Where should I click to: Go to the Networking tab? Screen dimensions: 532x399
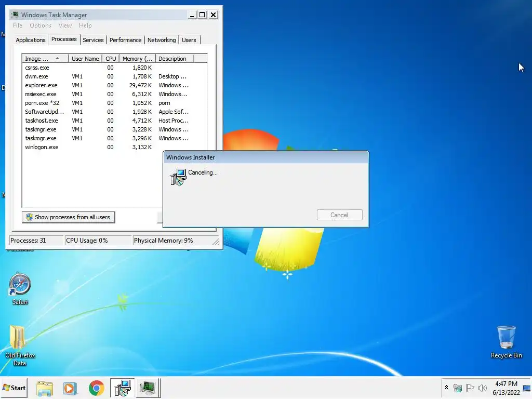click(162, 40)
